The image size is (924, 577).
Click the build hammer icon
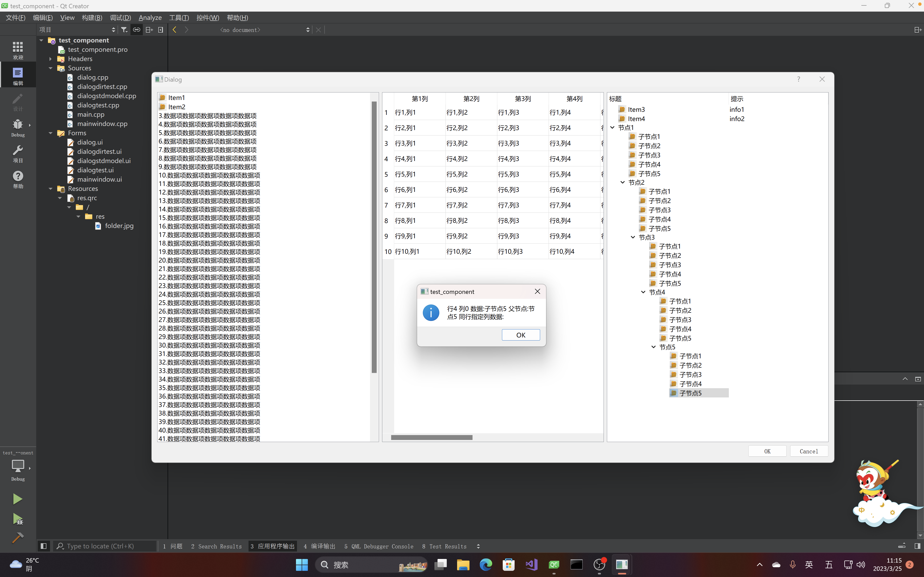[17, 537]
